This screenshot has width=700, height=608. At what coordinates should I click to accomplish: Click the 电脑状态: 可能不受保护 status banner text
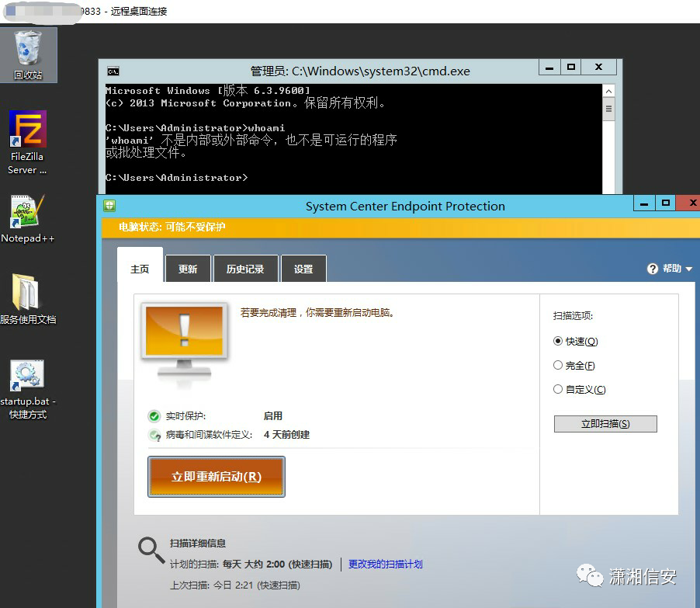pyautogui.click(x=172, y=228)
